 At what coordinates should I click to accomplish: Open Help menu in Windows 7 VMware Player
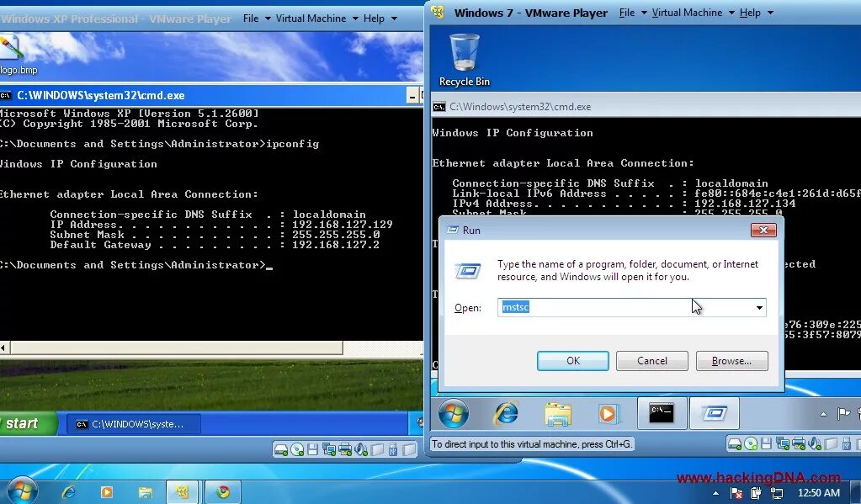[750, 13]
